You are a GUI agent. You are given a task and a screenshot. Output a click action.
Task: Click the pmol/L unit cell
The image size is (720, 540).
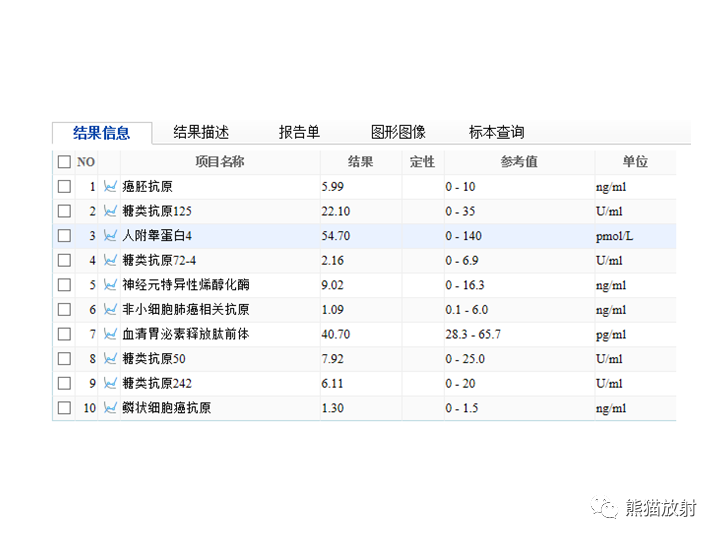[x=614, y=236]
